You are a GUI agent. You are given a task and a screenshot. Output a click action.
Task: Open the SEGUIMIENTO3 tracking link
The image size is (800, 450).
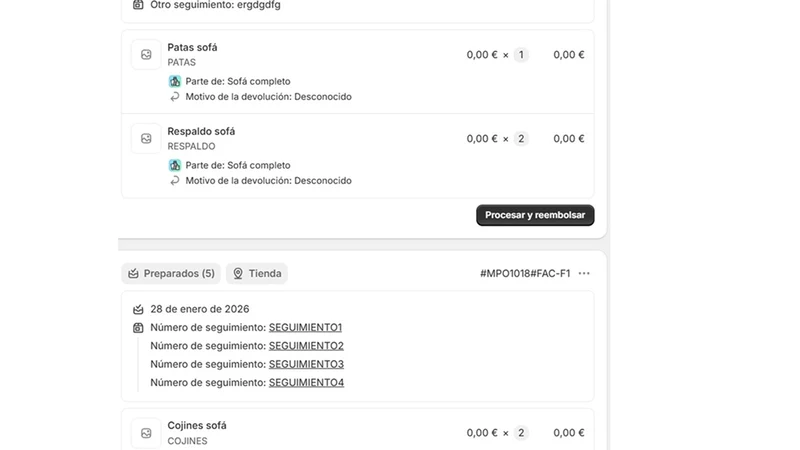(x=306, y=364)
